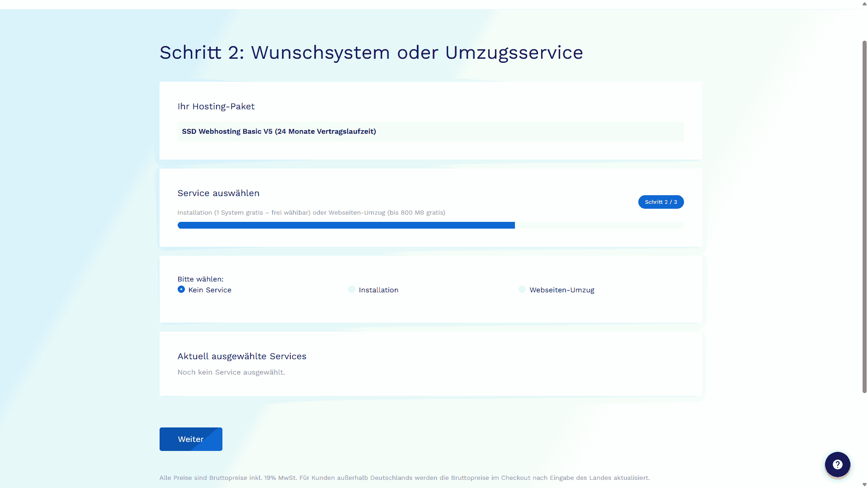Viewport: 868px width, 488px height.
Task: Click the scrollbar down arrow
Action: (864, 484)
